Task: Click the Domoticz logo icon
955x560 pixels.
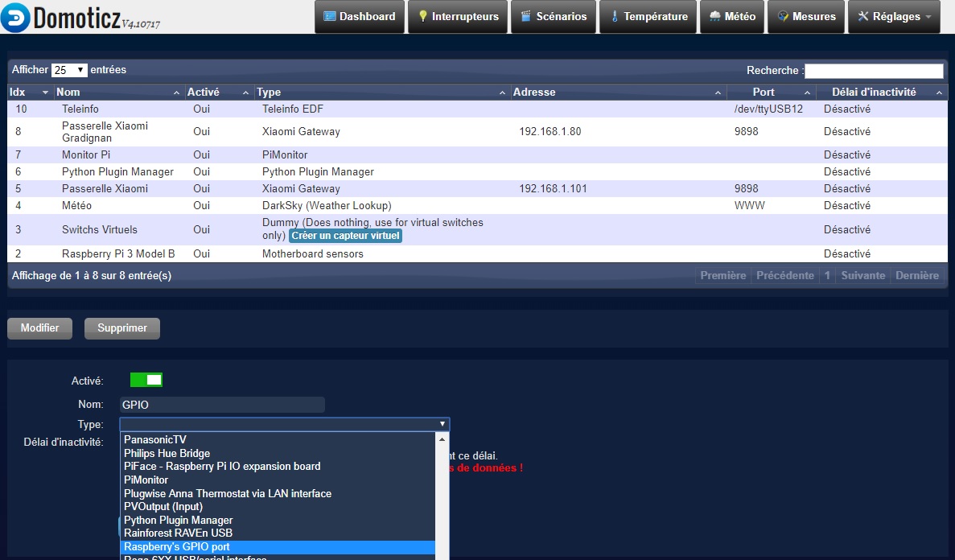Action: (x=16, y=17)
